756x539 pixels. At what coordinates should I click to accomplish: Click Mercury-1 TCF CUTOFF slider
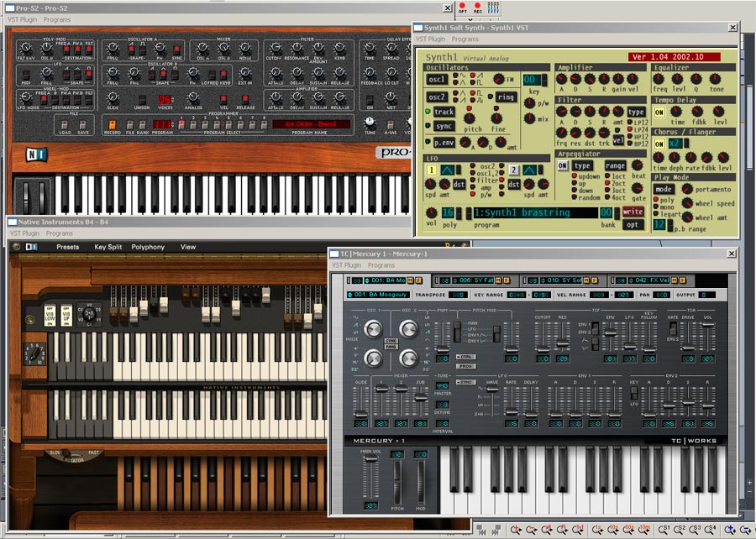coord(543,338)
